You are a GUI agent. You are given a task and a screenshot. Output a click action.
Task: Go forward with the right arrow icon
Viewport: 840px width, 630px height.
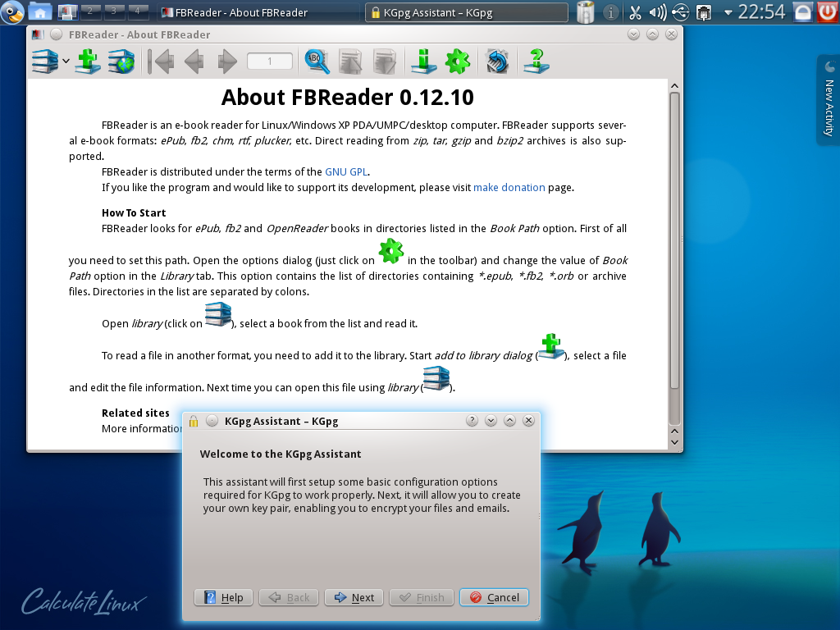[227, 61]
